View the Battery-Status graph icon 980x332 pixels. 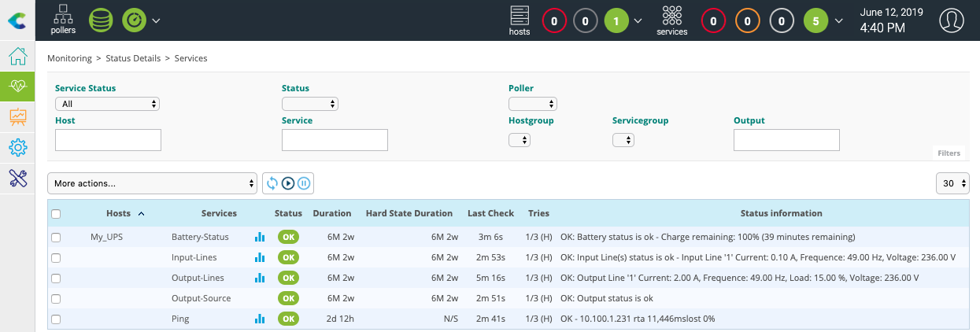260,237
